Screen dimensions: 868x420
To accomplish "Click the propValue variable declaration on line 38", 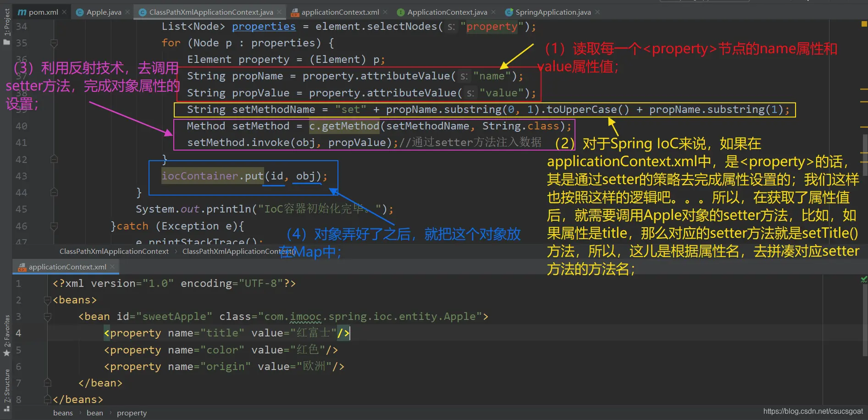I will pyautogui.click(x=260, y=93).
